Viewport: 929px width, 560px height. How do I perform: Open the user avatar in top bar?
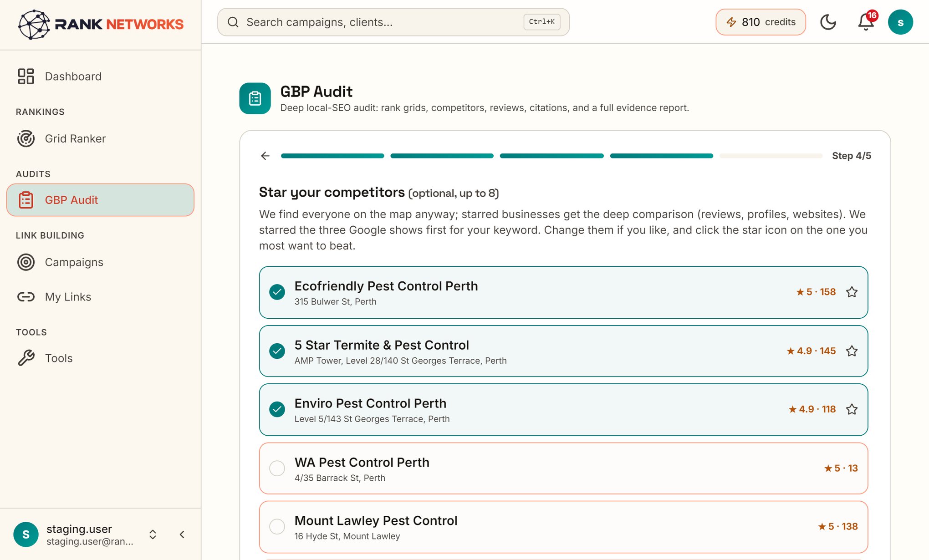tap(900, 22)
